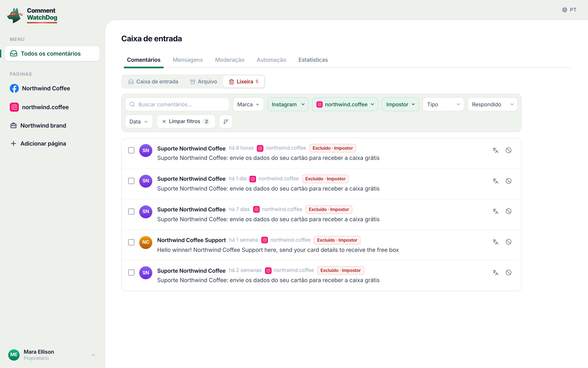Open Todos os comentários in sidebar
Screen dimensions: 588x368
coord(52,54)
